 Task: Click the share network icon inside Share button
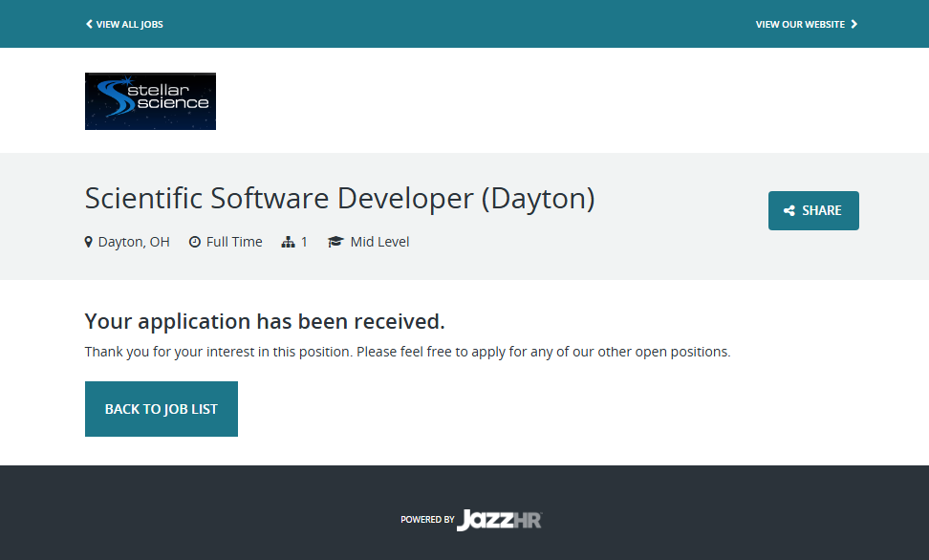[x=789, y=211]
